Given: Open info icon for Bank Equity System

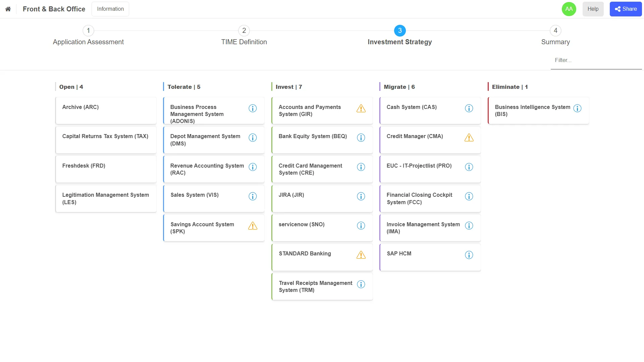Looking at the screenshot, I should 361,138.
